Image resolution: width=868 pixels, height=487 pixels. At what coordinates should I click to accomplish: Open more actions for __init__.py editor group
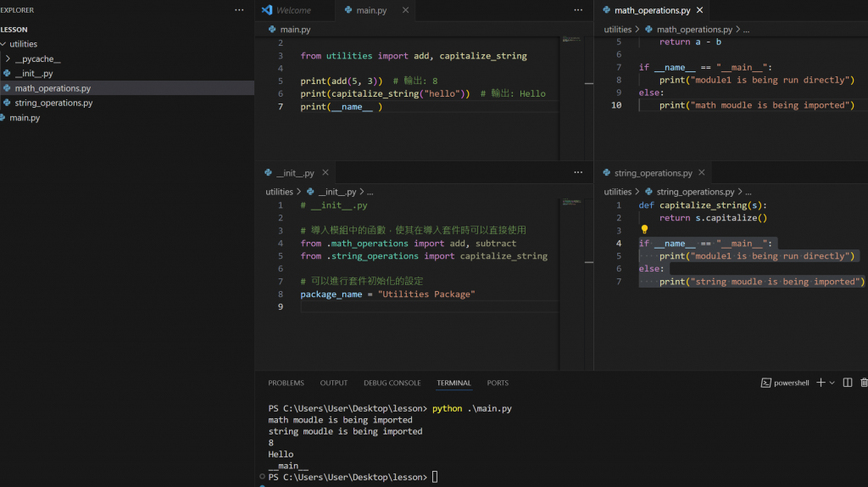point(578,172)
